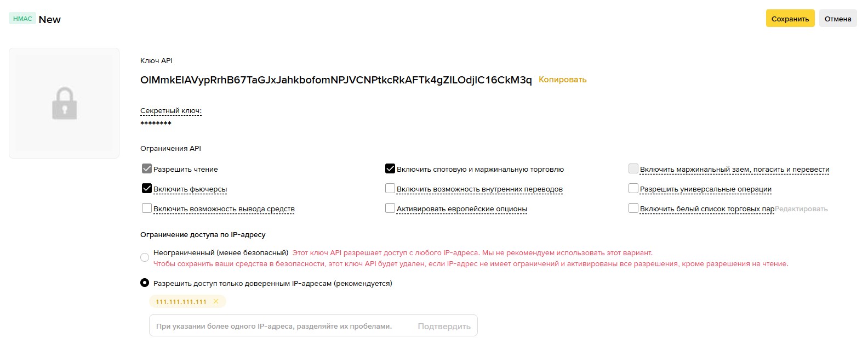Viewport: 868px width, 349px height.
Task: Select 'Неограниченный (менее безопасный)' radio option
Action: [x=145, y=257]
